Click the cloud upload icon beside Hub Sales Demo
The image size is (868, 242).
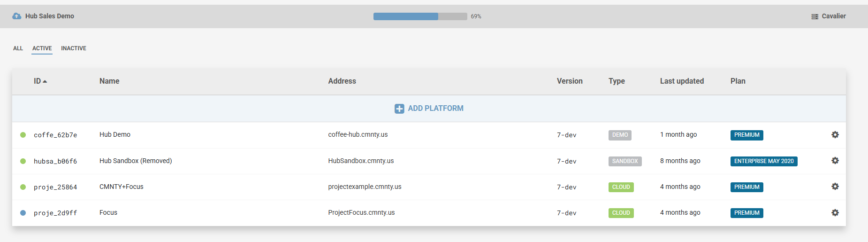click(x=17, y=16)
